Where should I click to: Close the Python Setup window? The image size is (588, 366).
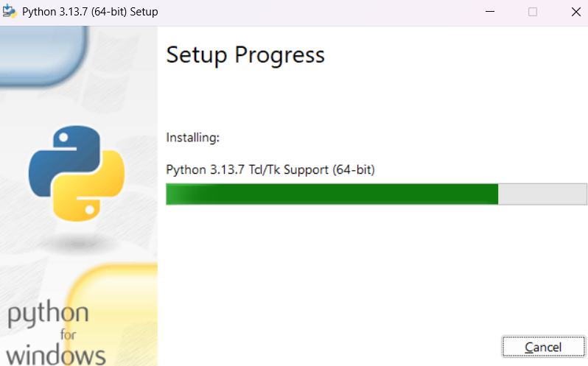575,13
